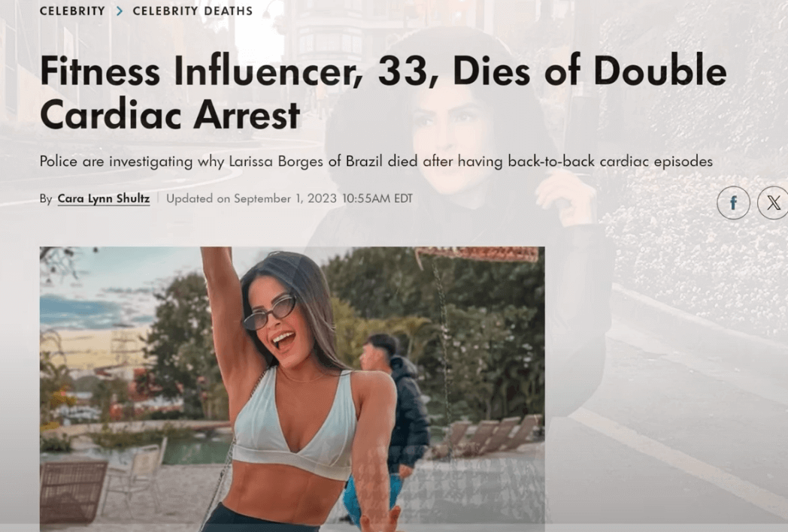Image resolution: width=788 pixels, height=532 pixels.
Task: Click the woman's sunglasses in the photo
Action: 269,312
